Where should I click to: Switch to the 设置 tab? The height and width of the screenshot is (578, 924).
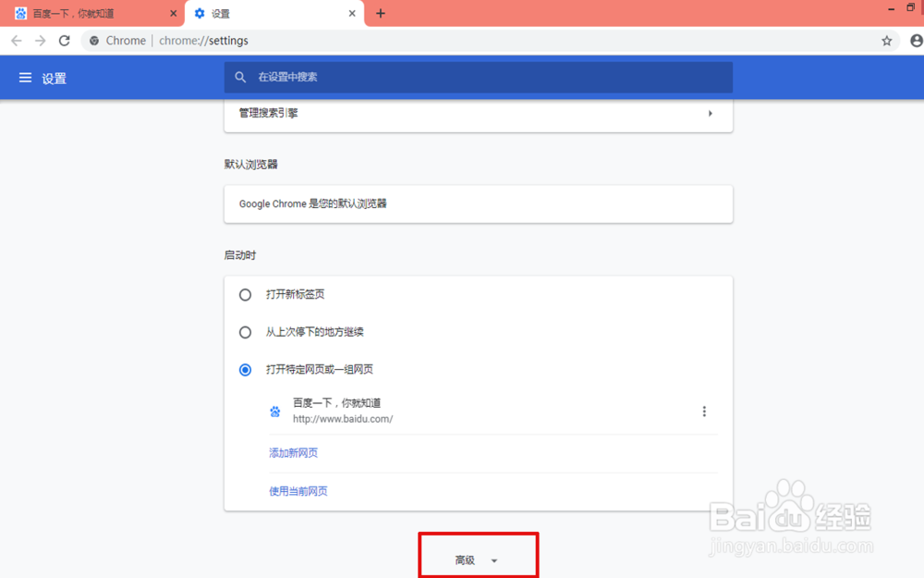[274, 14]
